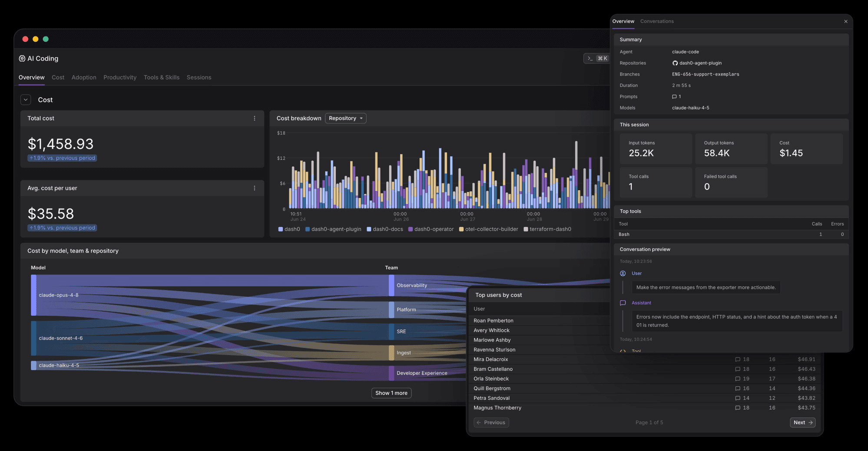Screen dimensions: 868x451
Task: Select the SRE team node
Action: pos(391,332)
